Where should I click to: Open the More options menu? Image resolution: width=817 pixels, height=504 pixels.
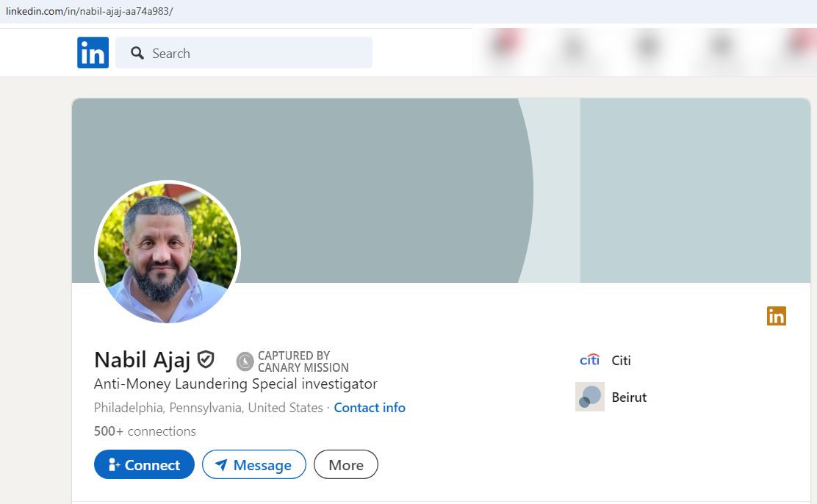tap(345, 464)
